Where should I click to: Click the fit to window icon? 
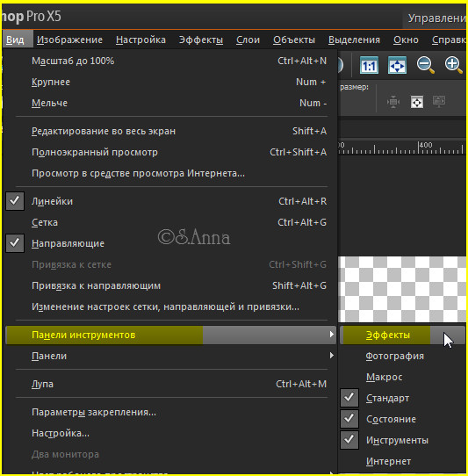click(x=397, y=65)
